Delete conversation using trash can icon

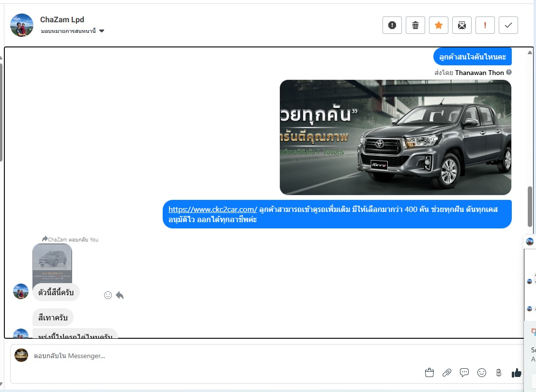pos(415,25)
